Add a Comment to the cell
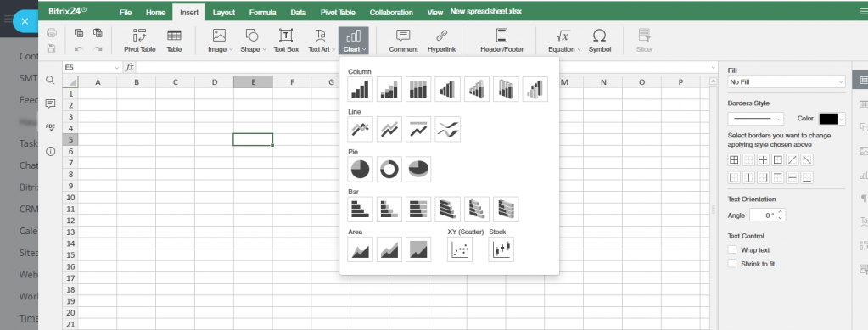The image size is (868, 330). click(x=403, y=41)
